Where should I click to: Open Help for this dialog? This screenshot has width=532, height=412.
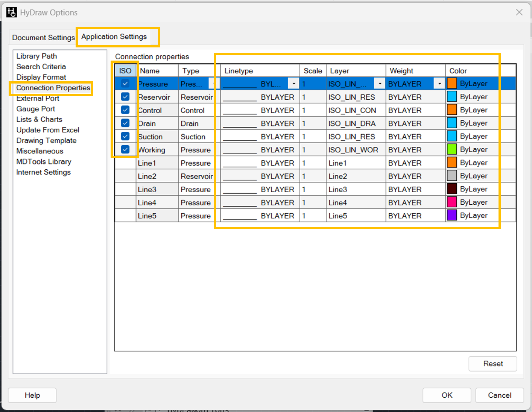click(x=32, y=395)
